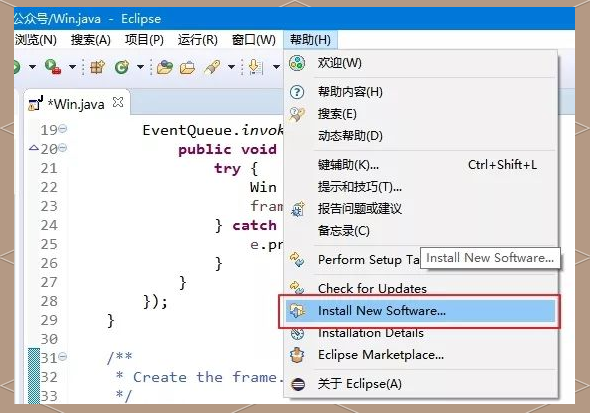Click the search flashlight toolbar icon
The width and height of the screenshot is (590, 413).
click(213, 67)
